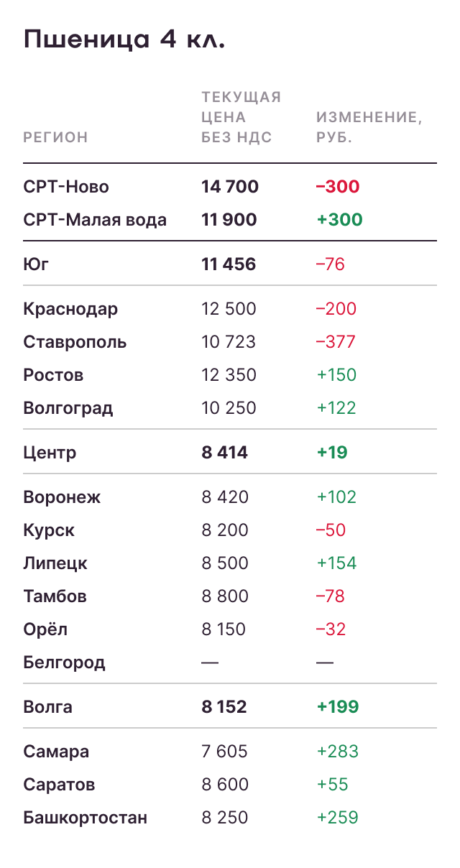This screenshot has width=460, height=868.
Task: Open the Воронеж region entry
Action: click(62, 497)
